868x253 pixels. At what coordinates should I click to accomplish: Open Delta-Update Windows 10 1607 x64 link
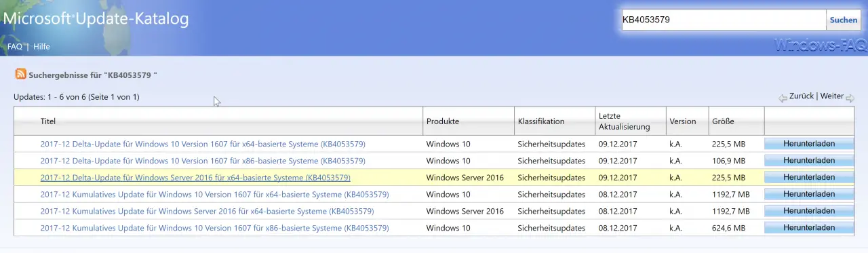click(203, 144)
